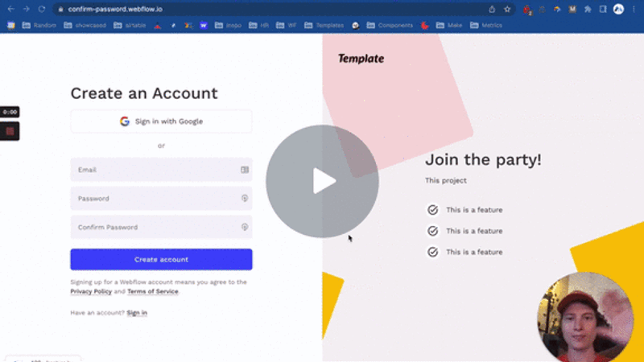The height and width of the screenshot is (362, 644).
Task: Click the Sign in link
Action: (137, 313)
